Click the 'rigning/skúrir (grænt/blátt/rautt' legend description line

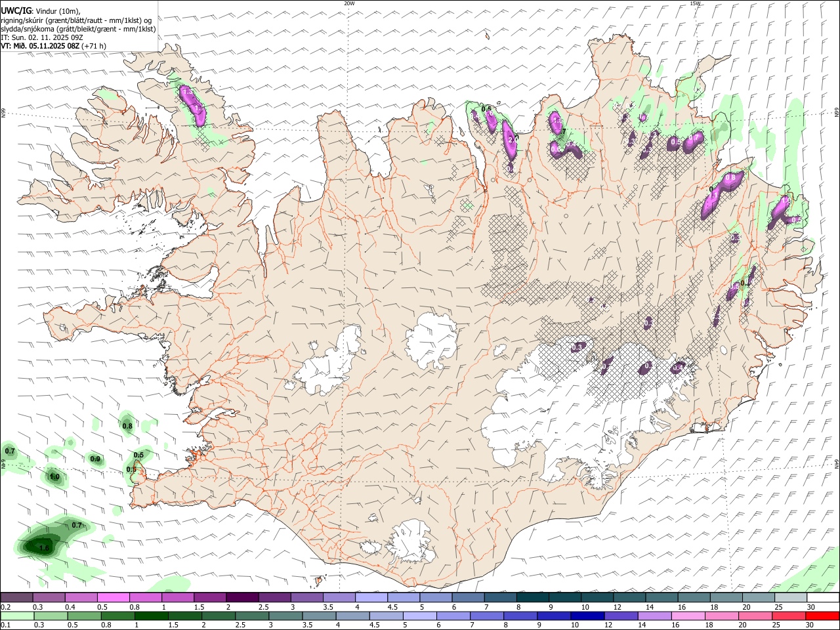(77, 20)
